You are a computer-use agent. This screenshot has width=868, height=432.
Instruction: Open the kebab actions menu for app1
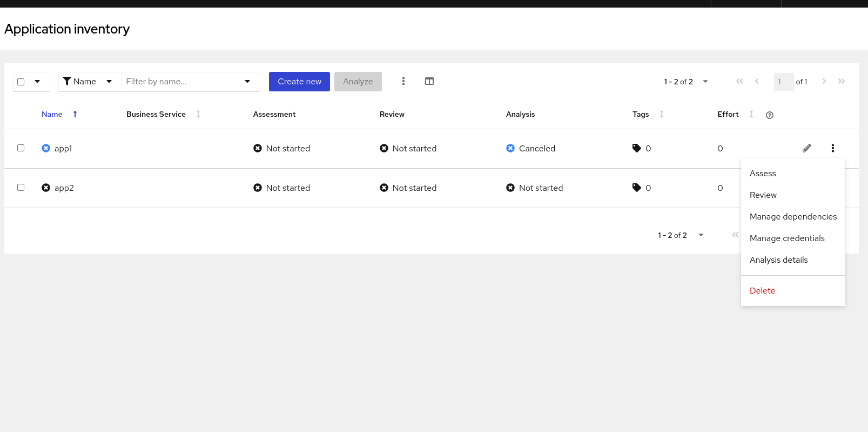(833, 148)
